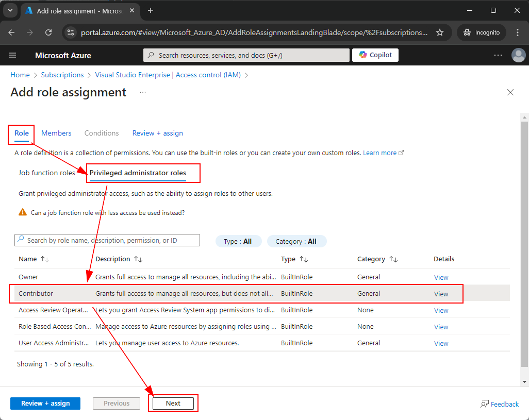Screen dimensions: 529x420
Task: Click the Next button
Action: pyautogui.click(x=173, y=403)
